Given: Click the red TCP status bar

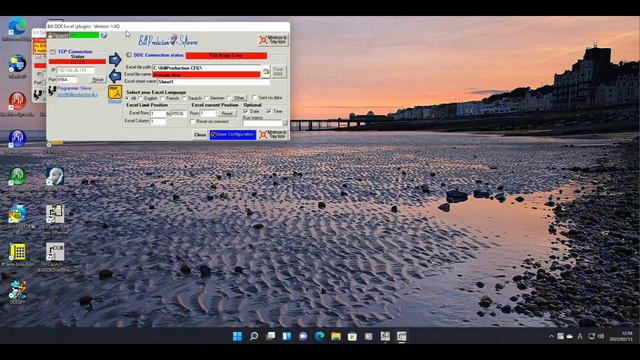Looking at the screenshot, I should pos(77,62).
